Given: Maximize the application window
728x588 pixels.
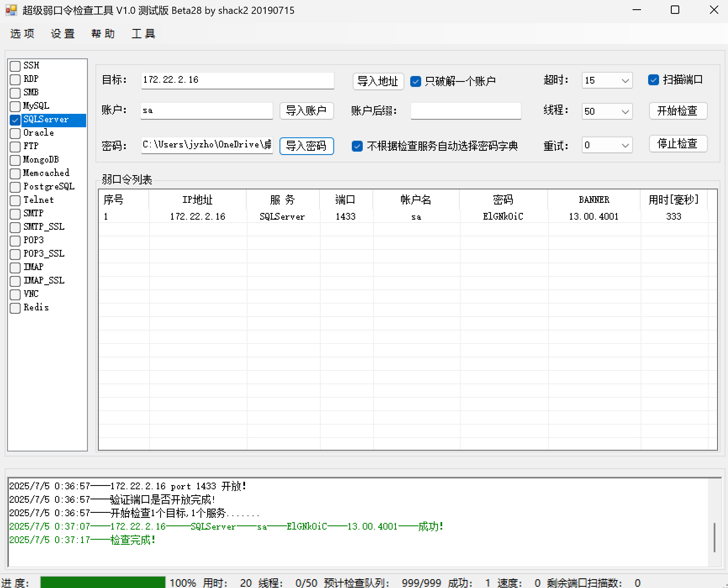Looking at the screenshot, I should [675, 10].
